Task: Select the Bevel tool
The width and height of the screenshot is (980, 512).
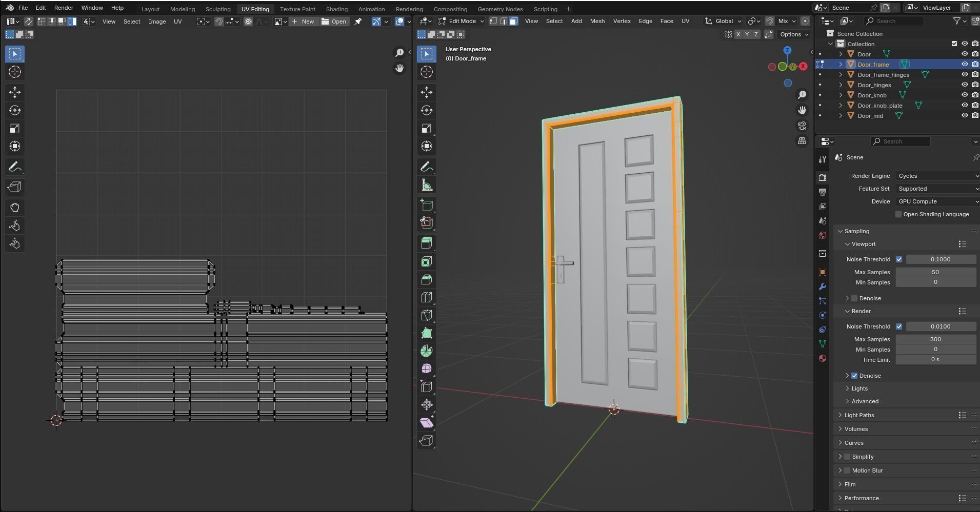Action: (427, 279)
